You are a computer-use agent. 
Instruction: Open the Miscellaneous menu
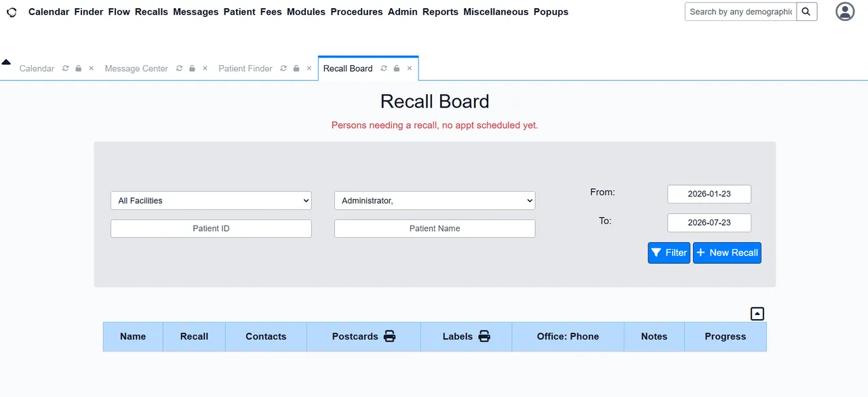496,12
